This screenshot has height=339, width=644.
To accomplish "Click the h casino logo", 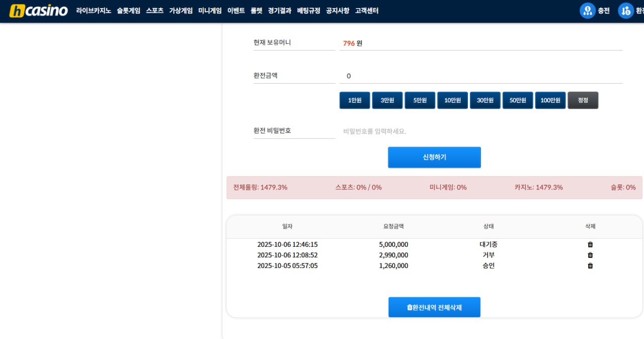I will (38, 11).
